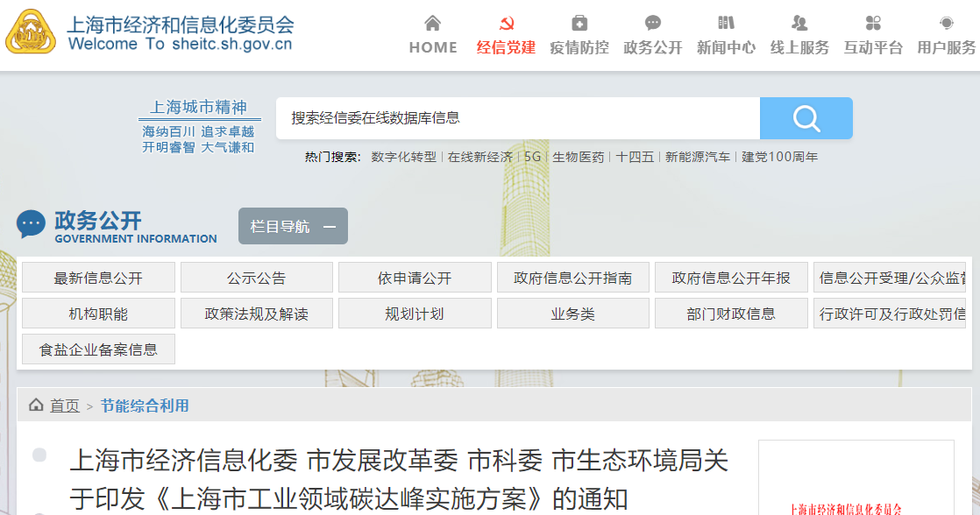Click the magnifier search button
The height and width of the screenshot is (515, 980).
point(806,118)
